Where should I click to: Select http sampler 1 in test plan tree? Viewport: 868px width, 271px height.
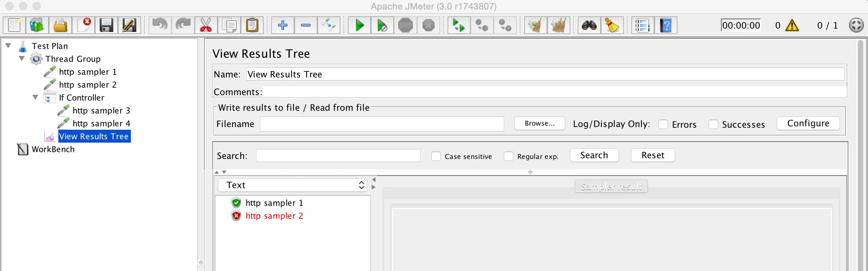88,72
